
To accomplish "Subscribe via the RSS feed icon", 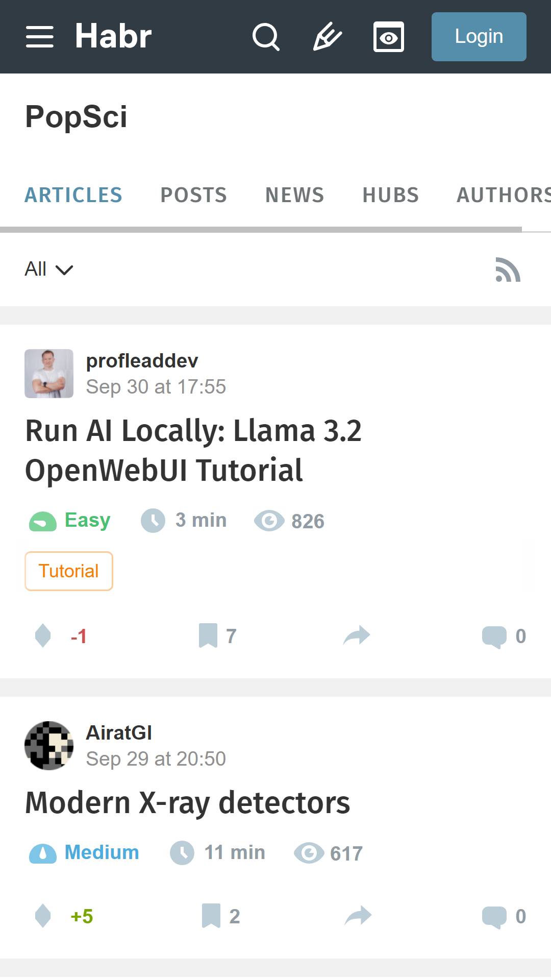I will [x=508, y=269].
